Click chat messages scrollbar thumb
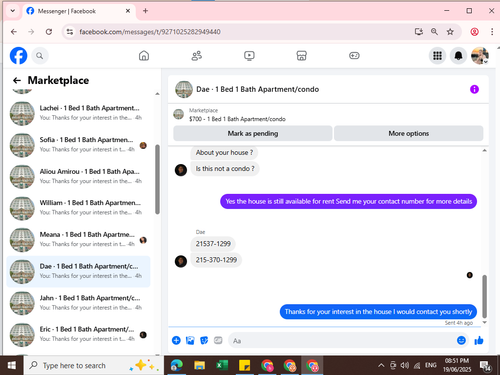Image resolution: width=500 pixels, height=375 pixels. [x=484, y=296]
